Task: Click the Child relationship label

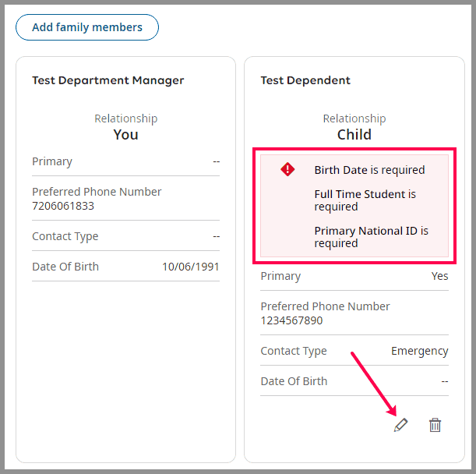Action: (x=354, y=134)
